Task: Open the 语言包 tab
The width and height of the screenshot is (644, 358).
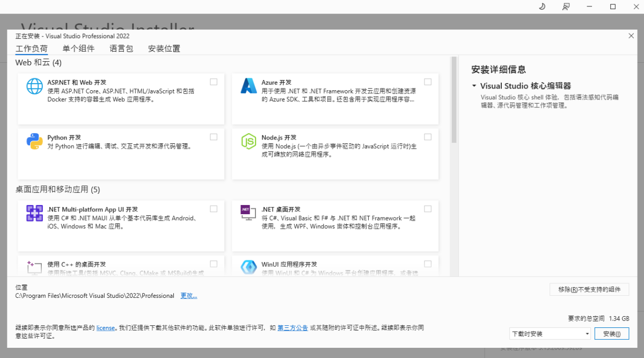Action: pos(121,48)
